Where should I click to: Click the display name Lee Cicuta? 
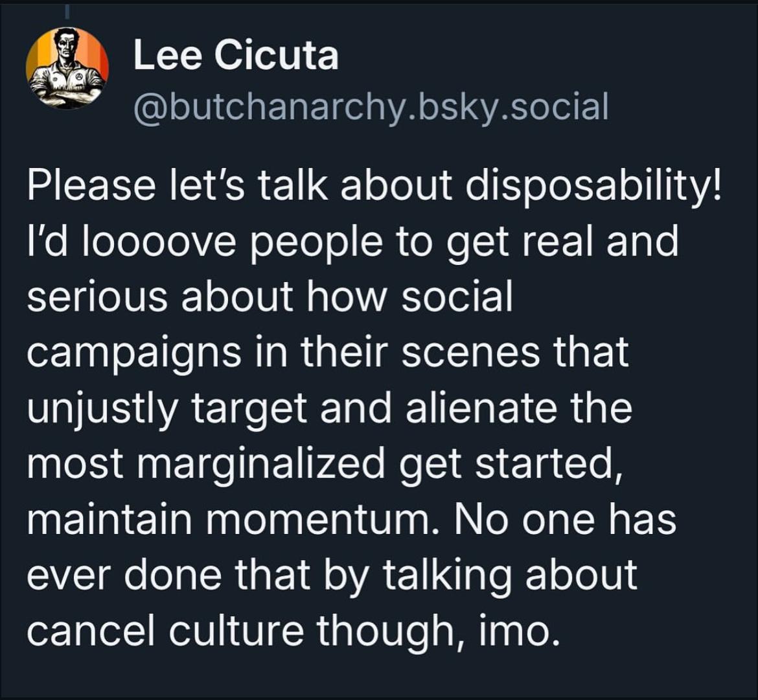[236, 55]
